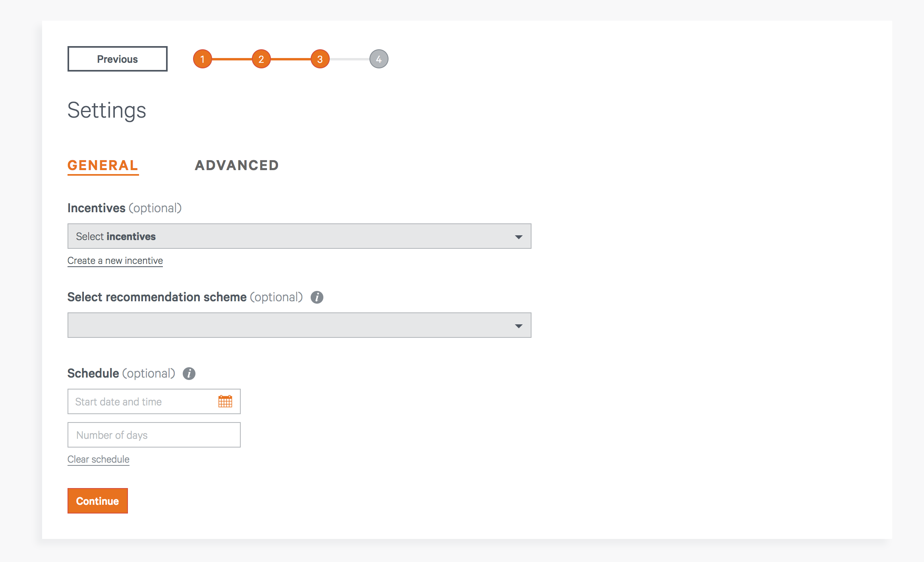
Task: Go to step 1 in the progress indicator
Action: click(x=203, y=59)
